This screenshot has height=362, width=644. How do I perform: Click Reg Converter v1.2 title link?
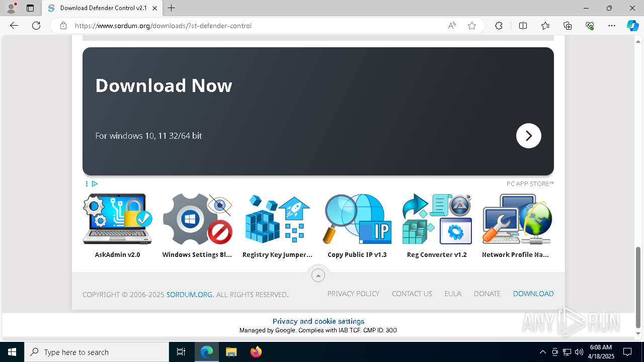tap(437, 255)
